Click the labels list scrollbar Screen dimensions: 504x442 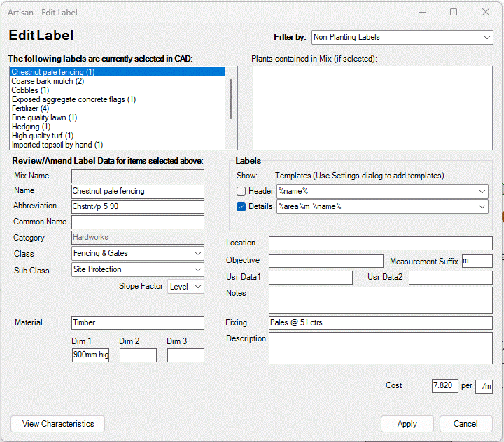[x=231, y=99]
